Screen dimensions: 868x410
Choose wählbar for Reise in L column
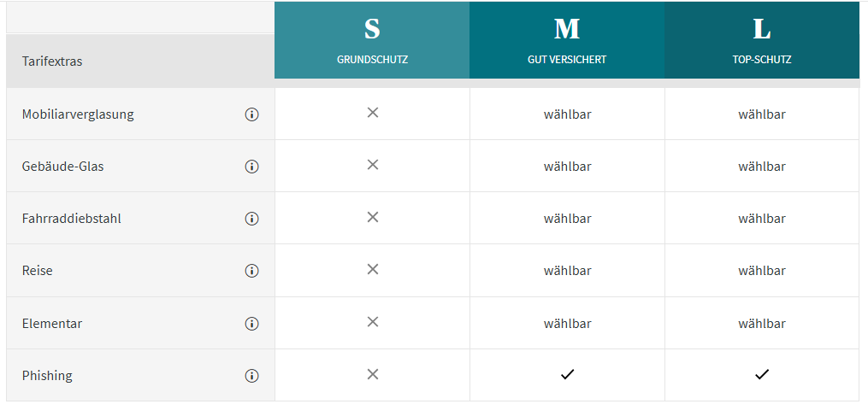coord(762,271)
